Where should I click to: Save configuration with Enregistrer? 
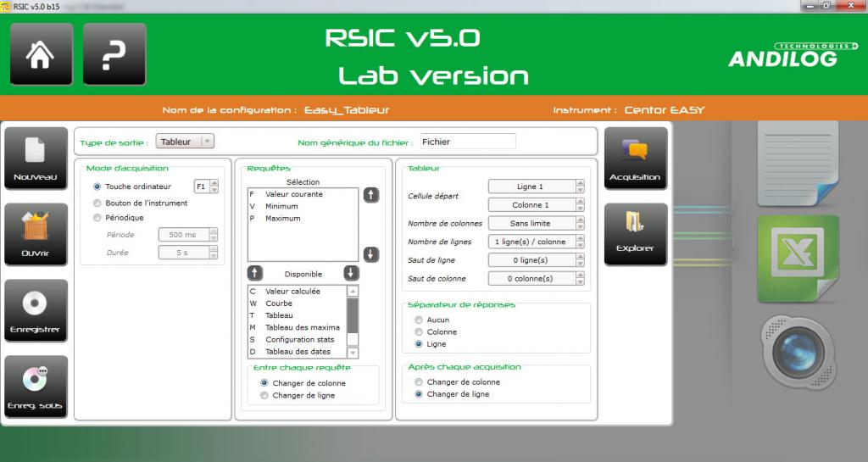tap(36, 310)
